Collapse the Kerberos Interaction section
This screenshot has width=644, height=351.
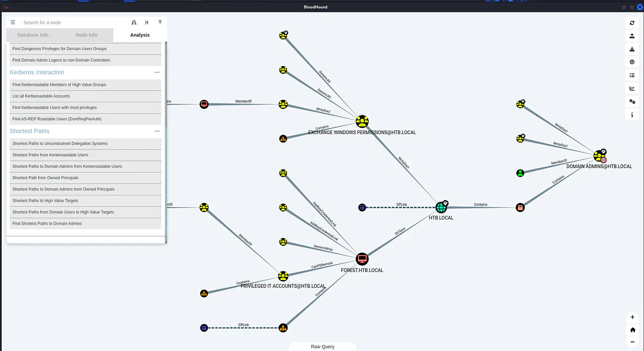[157, 72]
